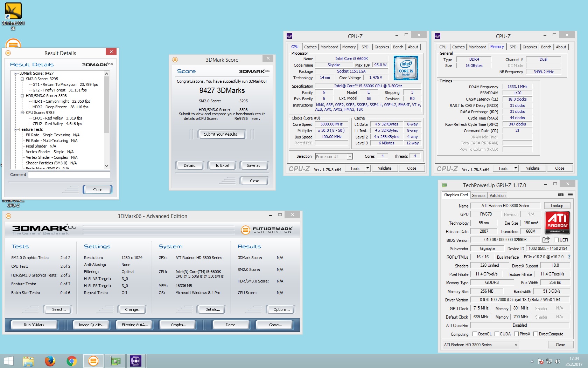This screenshot has height=368, width=588.
Task: Open the Windows Start button
Action: tap(8, 361)
